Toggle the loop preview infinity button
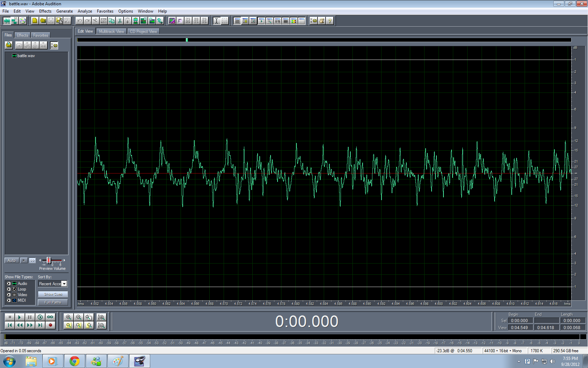Image resolution: width=588 pixels, height=368 pixels. 32,260
